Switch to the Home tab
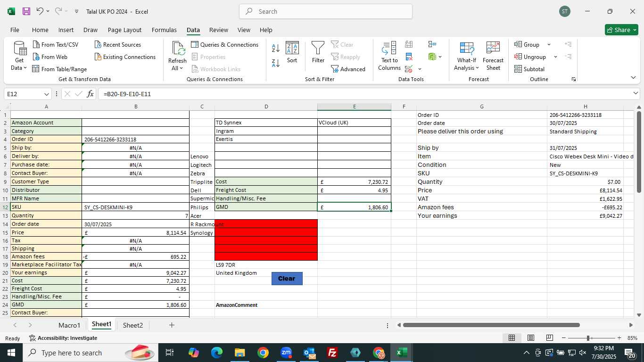 click(x=40, y=30)
